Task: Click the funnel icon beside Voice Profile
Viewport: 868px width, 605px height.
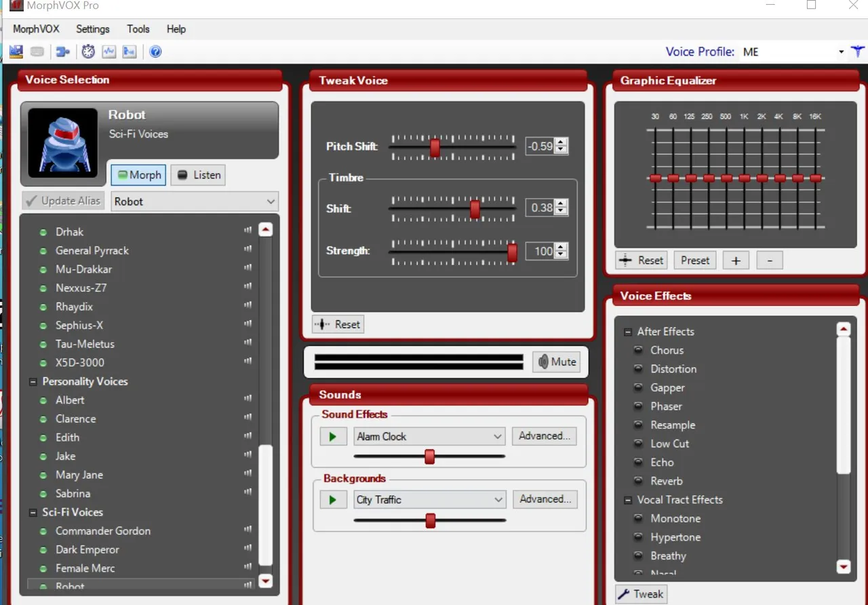Action: coord(858,52)
